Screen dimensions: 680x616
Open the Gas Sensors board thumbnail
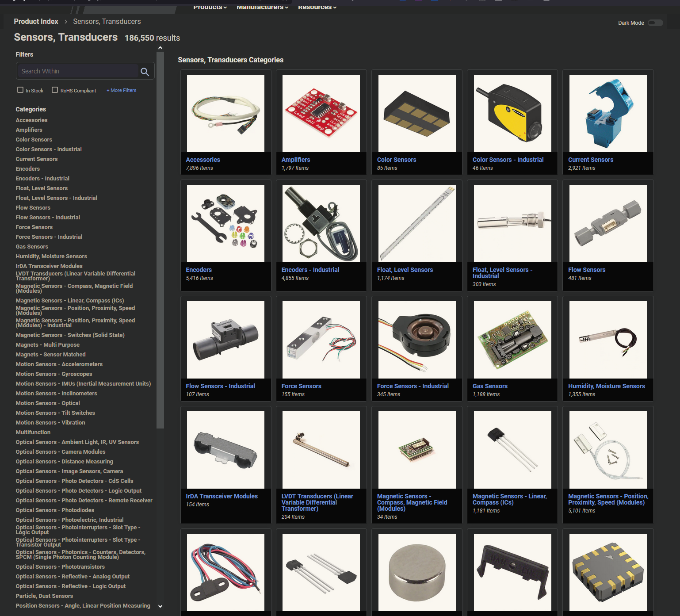point(512,340)
